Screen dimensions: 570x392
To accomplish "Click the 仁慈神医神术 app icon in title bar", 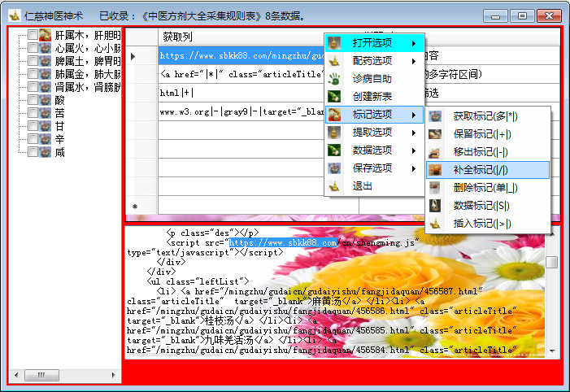I will click(x=15, y=15).
